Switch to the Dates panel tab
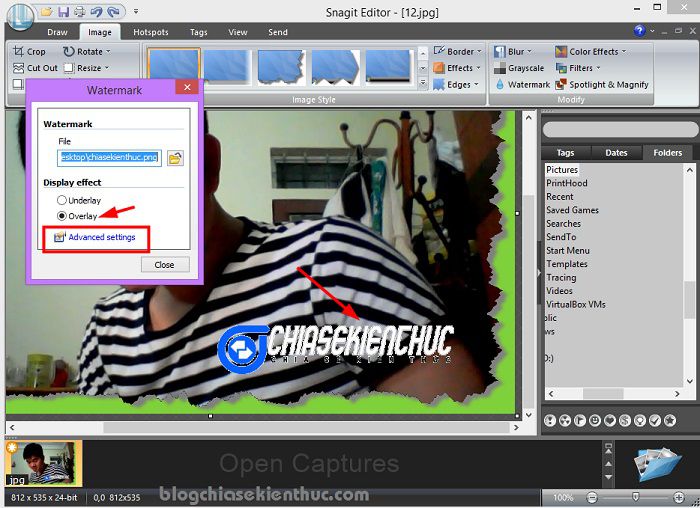Screen dimensions: 700x508 coord(617,153)
